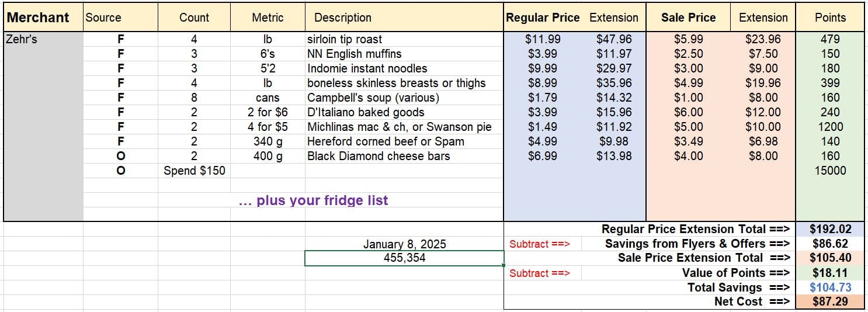Select the Merchant header cell

click(43, 18)
